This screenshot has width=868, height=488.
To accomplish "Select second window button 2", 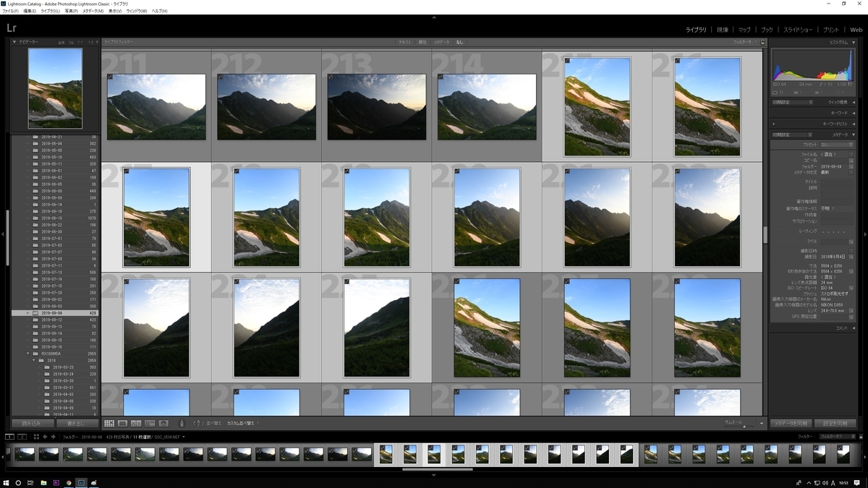I will pyautogui.click(x=22, y=437).
